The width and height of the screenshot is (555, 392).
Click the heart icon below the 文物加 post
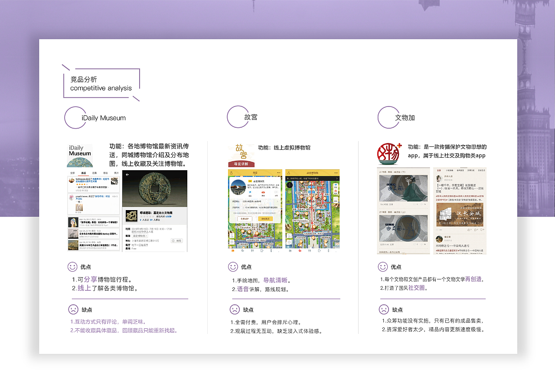point(482,229)
